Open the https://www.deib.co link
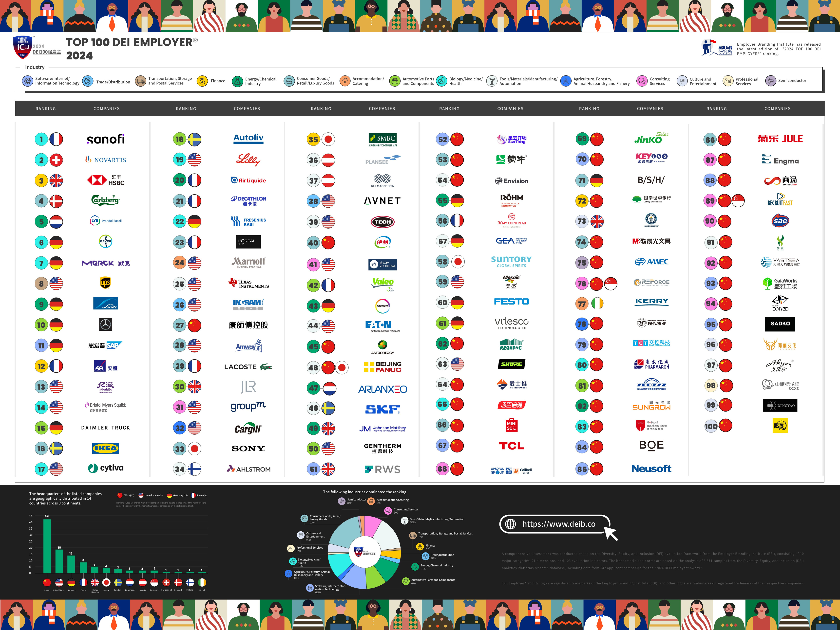 559,524
